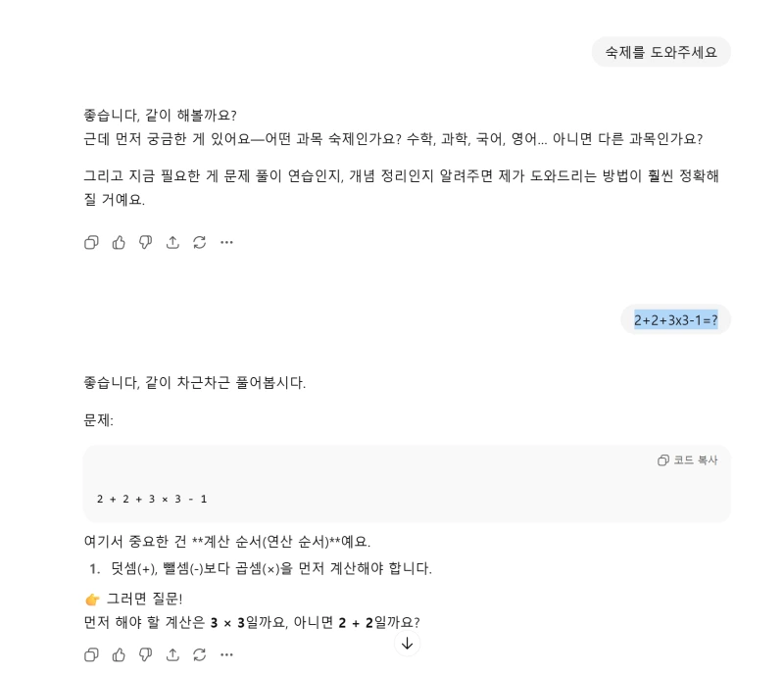Give a thumbs up to the first response
The width and height of the screenshot is (784, 674).
point(119,242)
